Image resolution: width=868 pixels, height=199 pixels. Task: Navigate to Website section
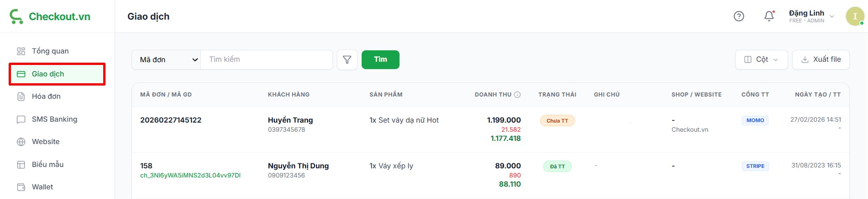[x=46, y=142]
